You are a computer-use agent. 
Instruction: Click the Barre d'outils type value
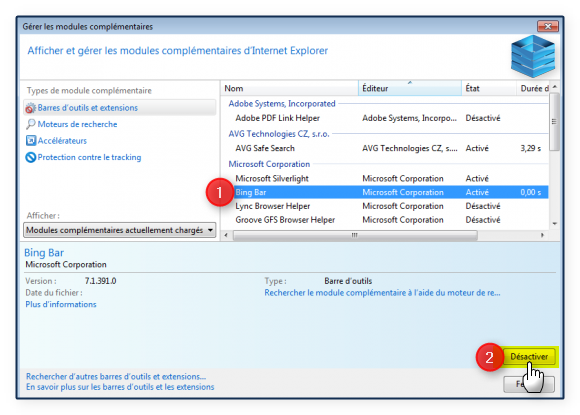click(348, 281)
